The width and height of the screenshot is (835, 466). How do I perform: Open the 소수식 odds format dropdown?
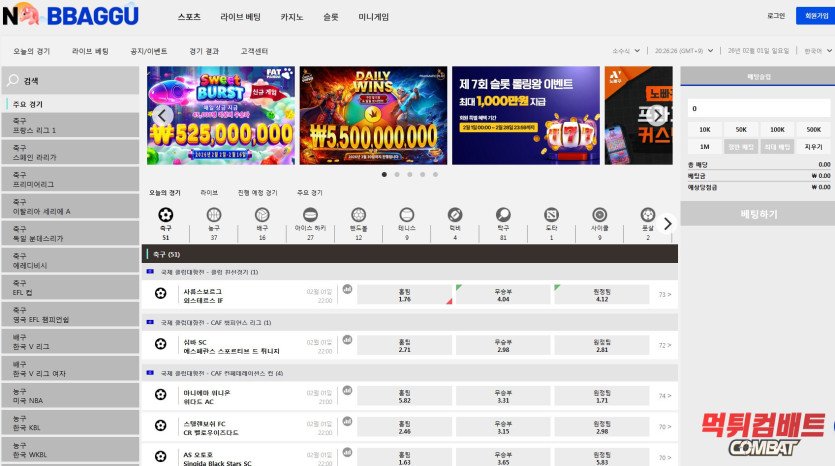click(x=626, y=51)
